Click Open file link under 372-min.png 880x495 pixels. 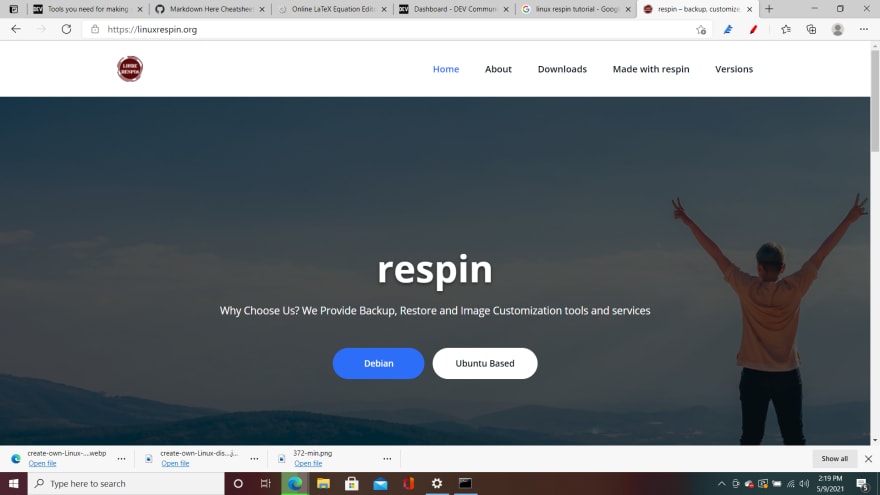[x=308, y=464]
